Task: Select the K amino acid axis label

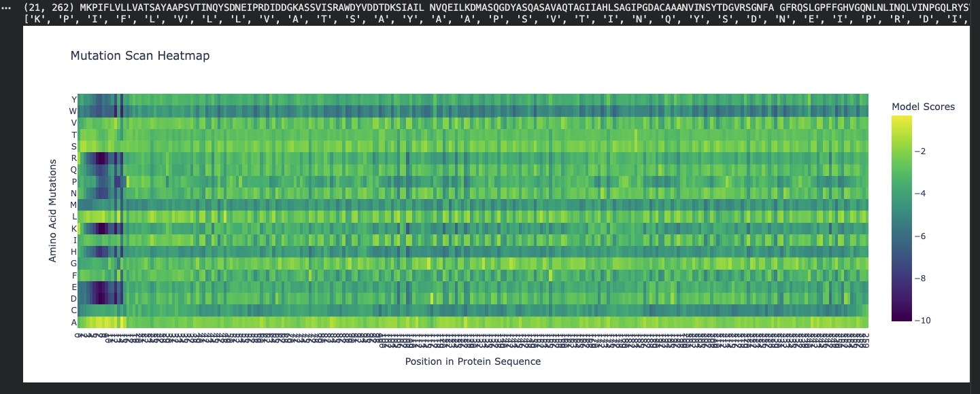Action: tap(74, 228)
